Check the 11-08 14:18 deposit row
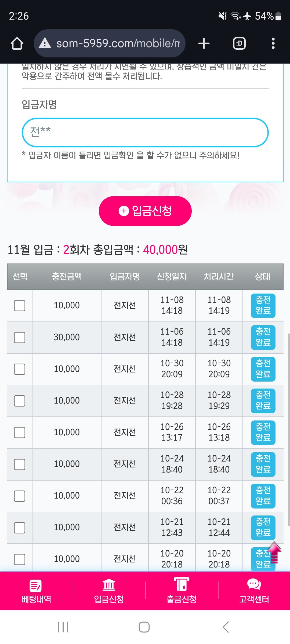 (x=20, y=306)
